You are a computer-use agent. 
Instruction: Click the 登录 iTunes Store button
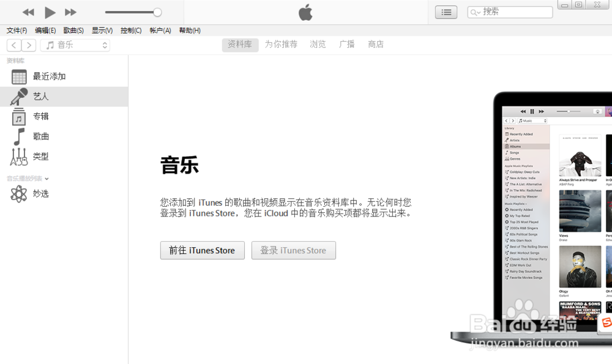(294, 250)
